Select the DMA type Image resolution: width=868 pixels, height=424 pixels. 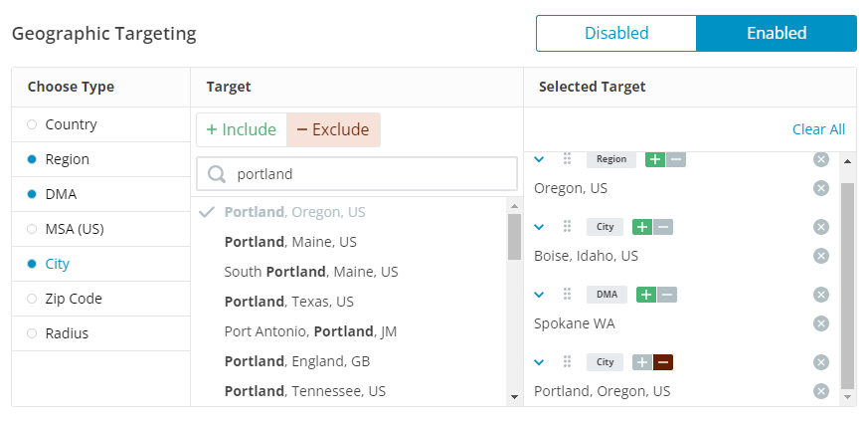coord(100,194)
